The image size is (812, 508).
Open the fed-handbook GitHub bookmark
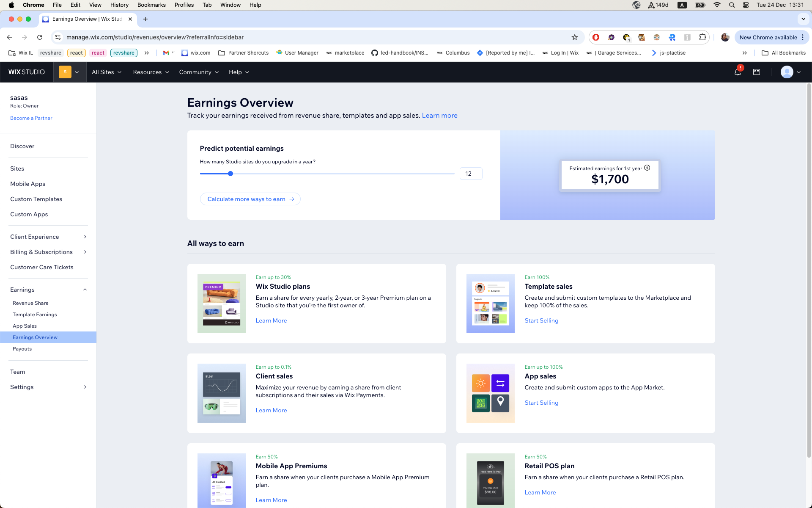(x=400, y=53)
